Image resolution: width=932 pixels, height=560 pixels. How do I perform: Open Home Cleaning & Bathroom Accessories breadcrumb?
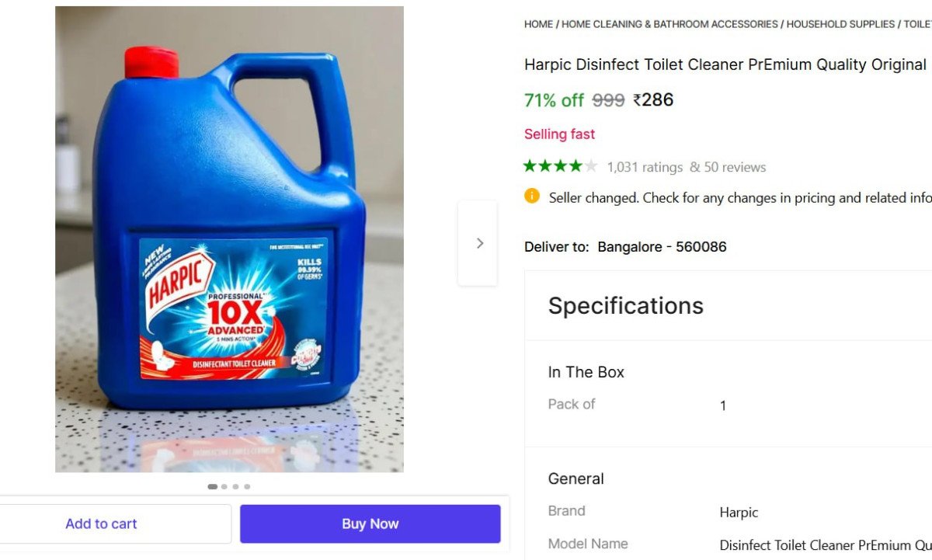click(669, 24)
